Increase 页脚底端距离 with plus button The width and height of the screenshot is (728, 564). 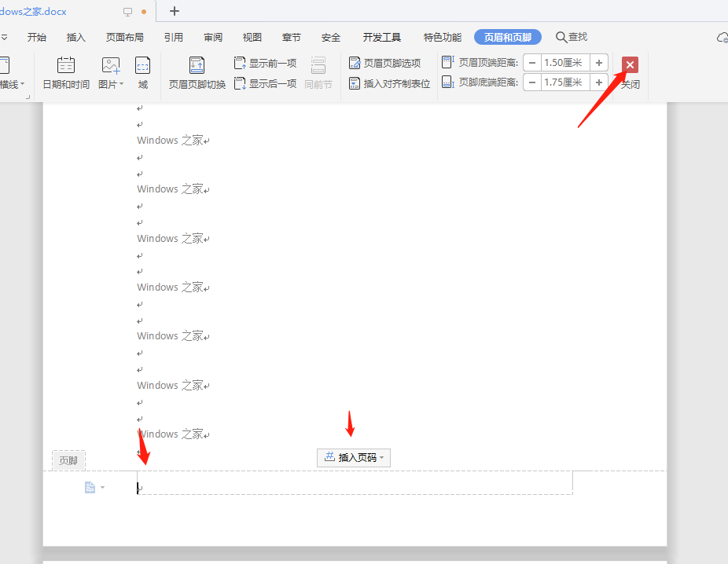(598, 82)
